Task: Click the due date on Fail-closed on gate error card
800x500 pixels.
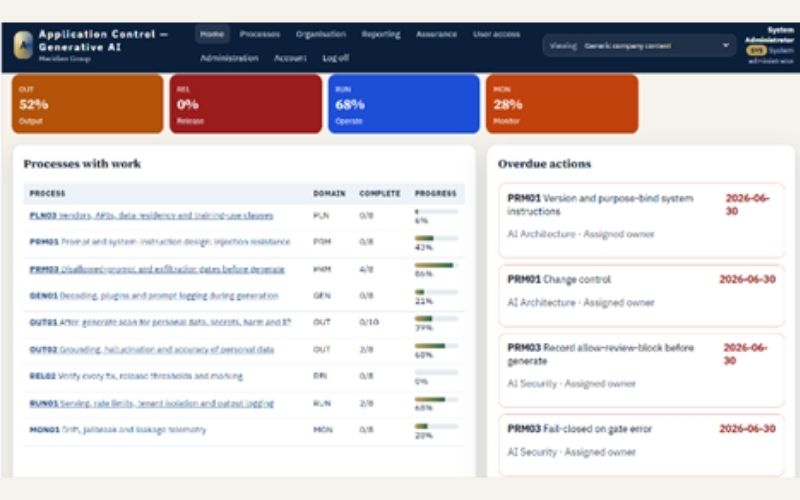Action: tap(747, 429)
